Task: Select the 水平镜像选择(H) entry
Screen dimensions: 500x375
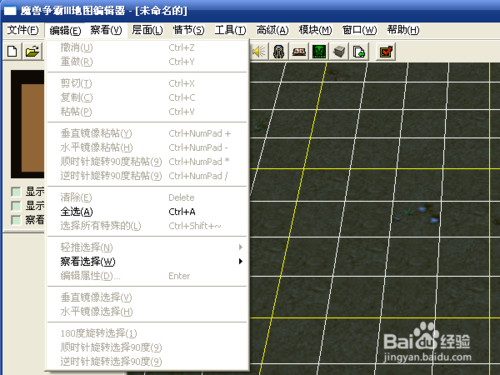Action: [147, 312]
